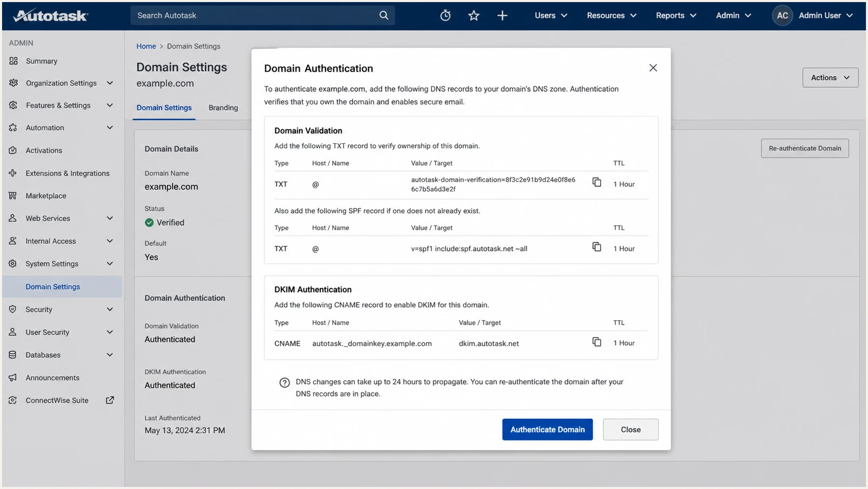This screenshot has height=489, width=868.
Task: Open the Admin top menu
Action: 734,16
